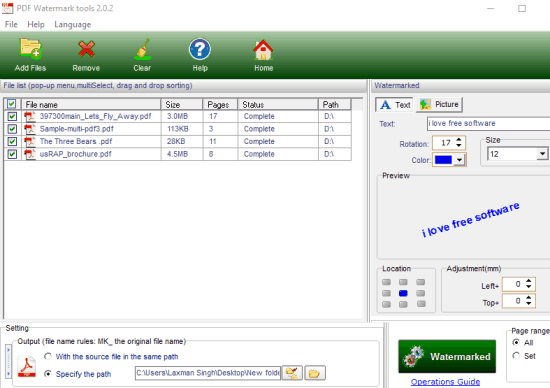Uncheck the The Three Bears .pdf checkbox
The width and height of the screenshot is (550, 388).
pos(12,141)
